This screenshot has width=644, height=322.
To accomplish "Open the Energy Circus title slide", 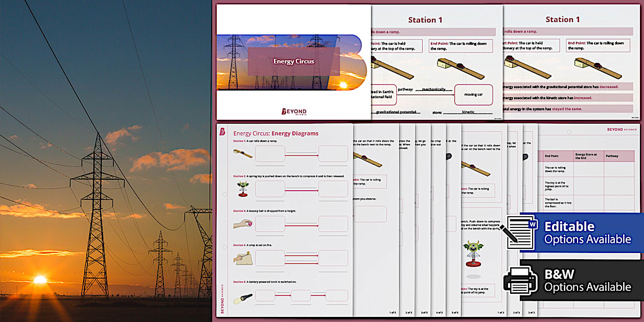I will 293,62.
